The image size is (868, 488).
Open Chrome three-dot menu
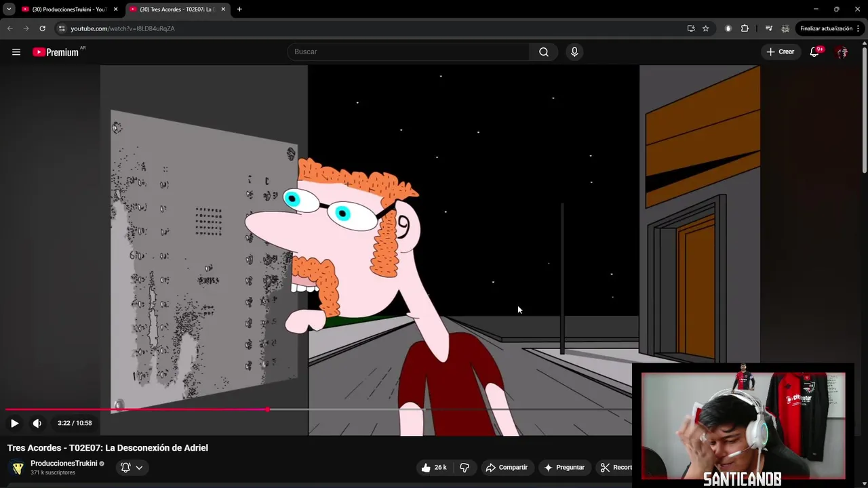[859, 28]
